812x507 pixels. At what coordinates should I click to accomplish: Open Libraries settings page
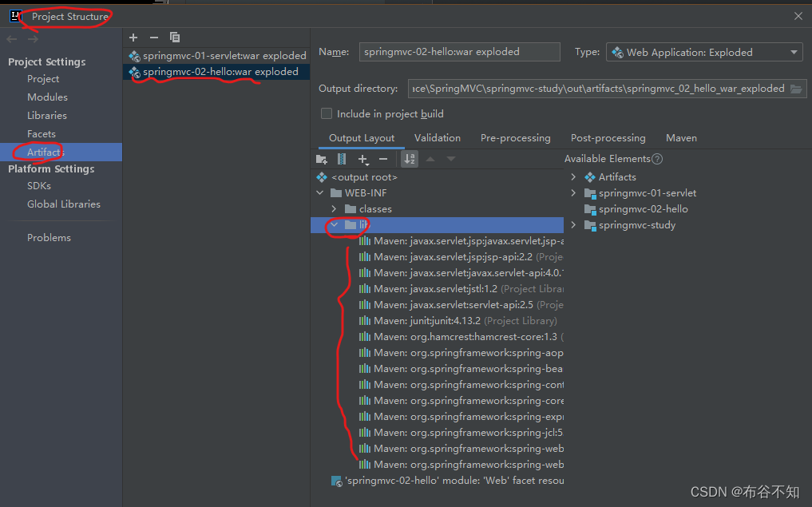(x=46, y=116)
